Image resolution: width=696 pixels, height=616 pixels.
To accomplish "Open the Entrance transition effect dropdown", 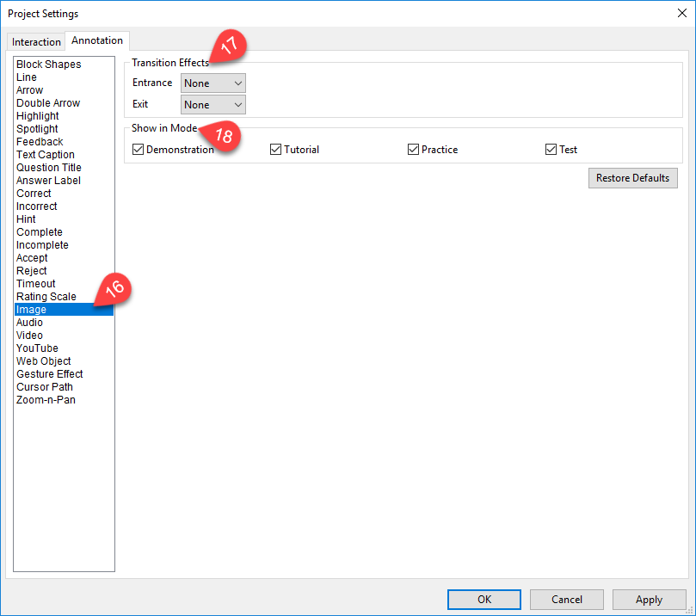I will (213, 83).
